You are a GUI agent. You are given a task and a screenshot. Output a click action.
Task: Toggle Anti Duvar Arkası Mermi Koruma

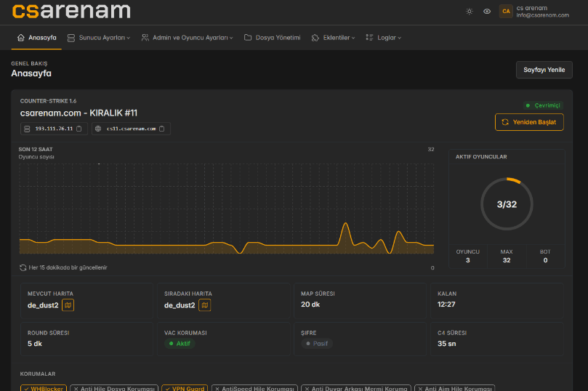356,388
